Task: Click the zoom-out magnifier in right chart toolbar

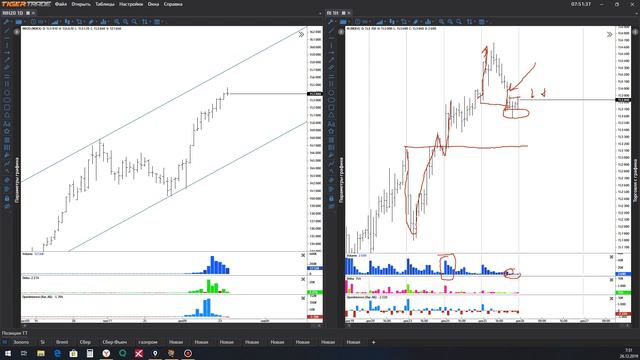Action: [x=450, y=22]
